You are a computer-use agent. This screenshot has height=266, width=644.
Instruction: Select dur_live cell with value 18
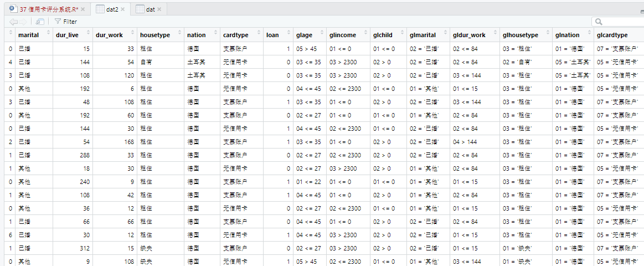[73, 168]
